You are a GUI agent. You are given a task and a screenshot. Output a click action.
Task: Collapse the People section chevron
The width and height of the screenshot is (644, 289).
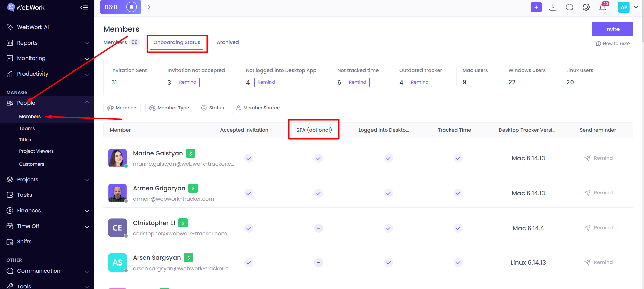[x=87, y=102]
